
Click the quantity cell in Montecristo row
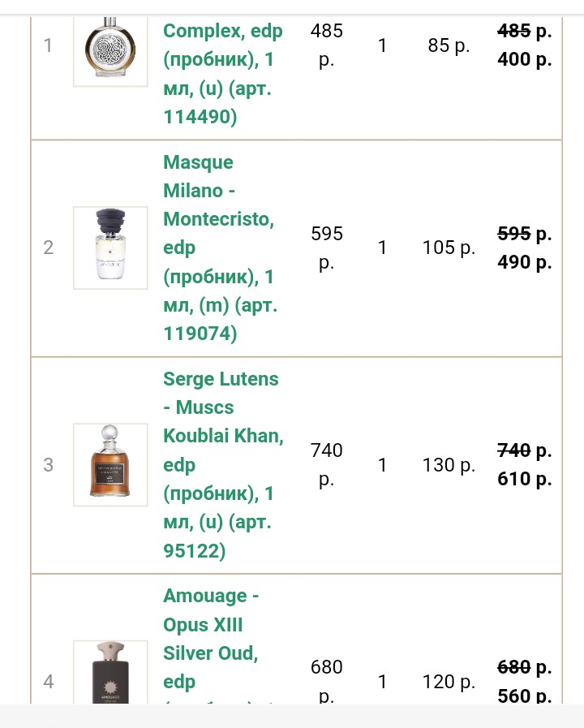pyautogui.click(x=382, y=248)
